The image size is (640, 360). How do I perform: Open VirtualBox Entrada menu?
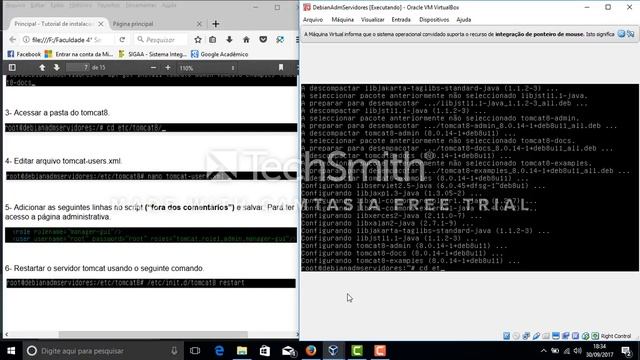point(401,20)
